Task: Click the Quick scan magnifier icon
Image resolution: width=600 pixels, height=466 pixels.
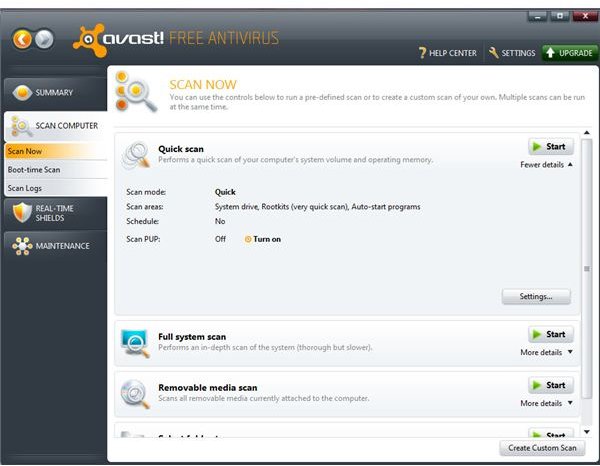Action: click(136, 155)
